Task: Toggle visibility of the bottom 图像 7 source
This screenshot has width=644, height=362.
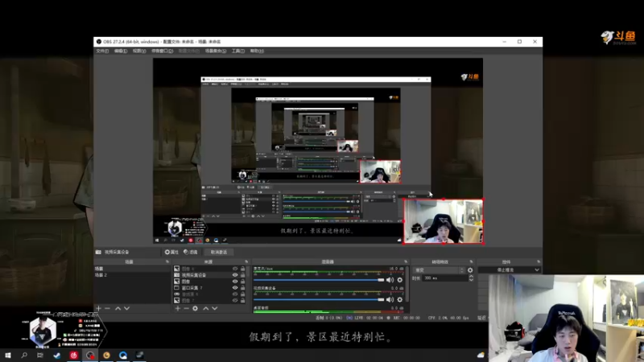Action: point(235,300)
